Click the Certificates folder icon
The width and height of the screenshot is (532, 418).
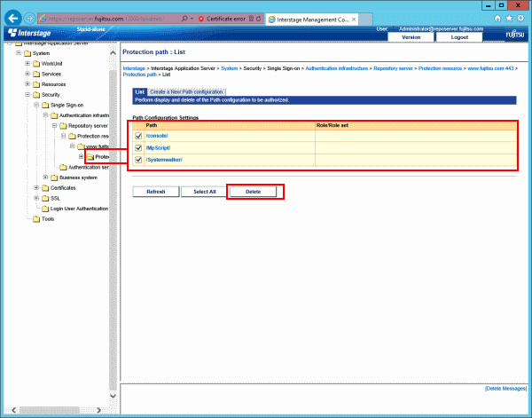click(x=45, y=188)
